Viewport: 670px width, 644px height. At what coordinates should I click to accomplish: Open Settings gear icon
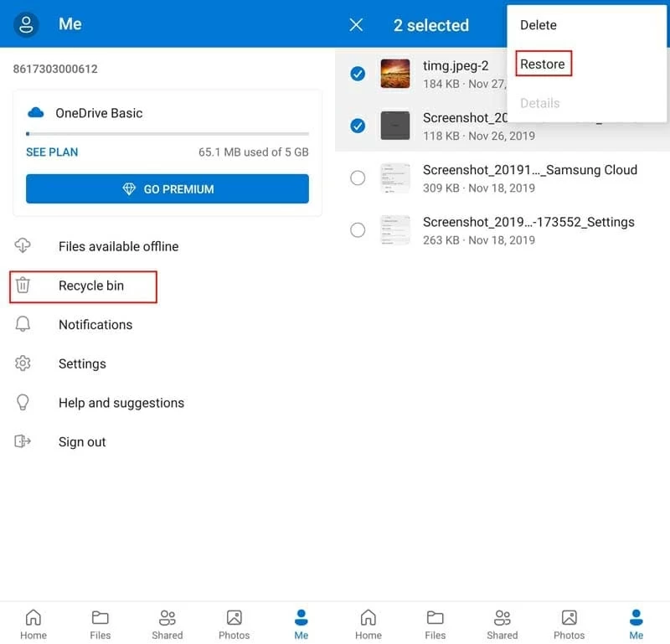pyautogui.click(x=23, y=363)
